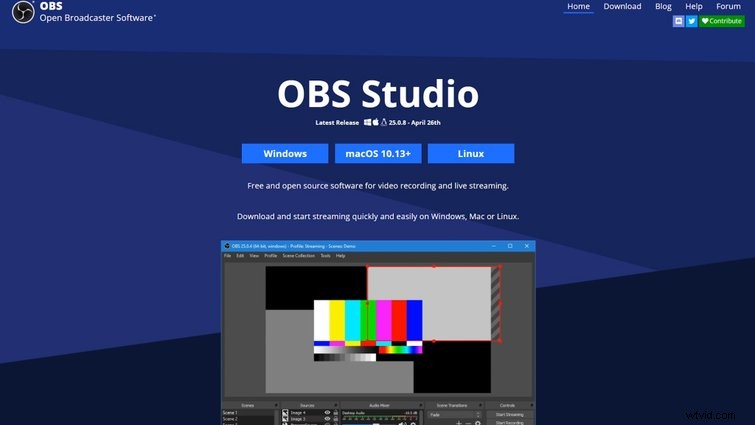
Task: Click the Image 4 source thumbnail icon
Action: pos(285,412)
